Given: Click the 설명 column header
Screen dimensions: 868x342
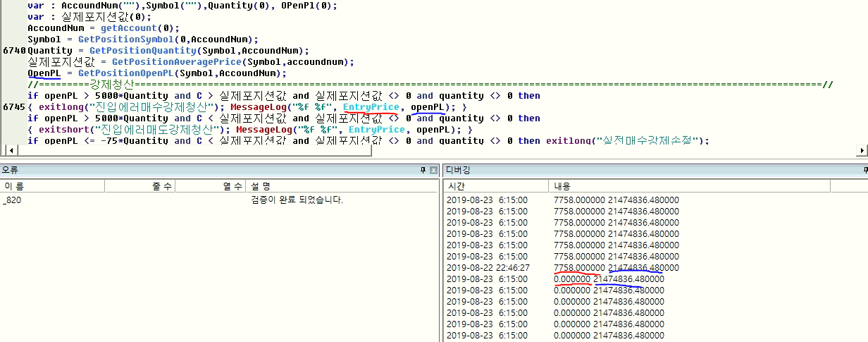Looking at the screenshot, I should (x=338, y=186).
